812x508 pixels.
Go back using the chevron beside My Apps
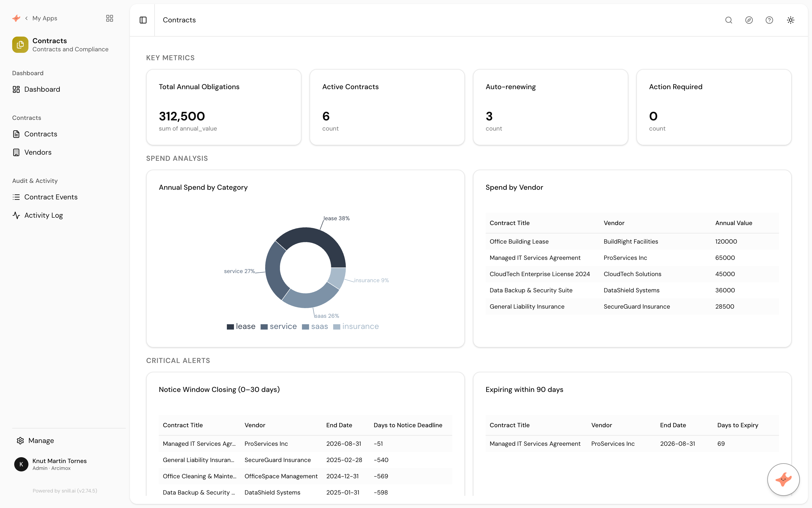(x=26, y=18)
